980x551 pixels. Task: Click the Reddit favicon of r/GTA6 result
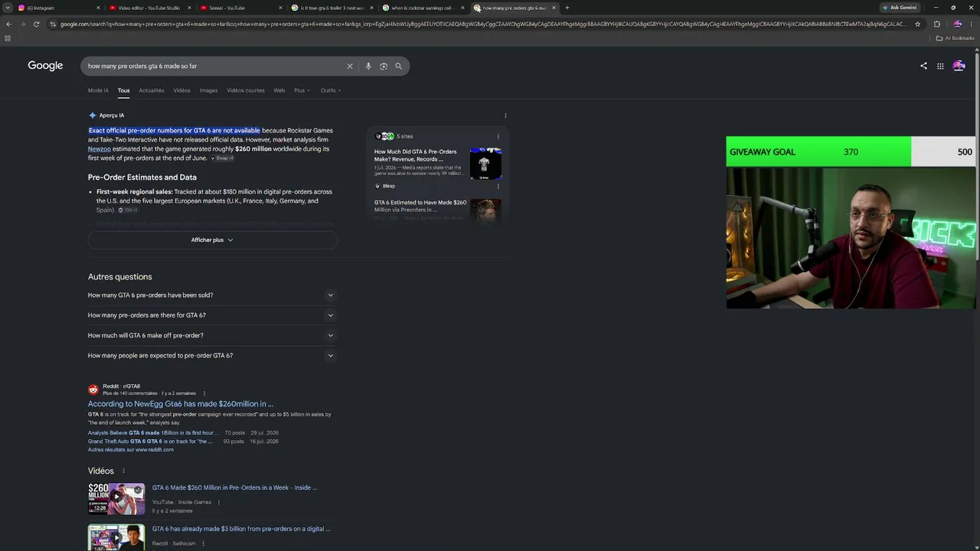pos(93,390)
